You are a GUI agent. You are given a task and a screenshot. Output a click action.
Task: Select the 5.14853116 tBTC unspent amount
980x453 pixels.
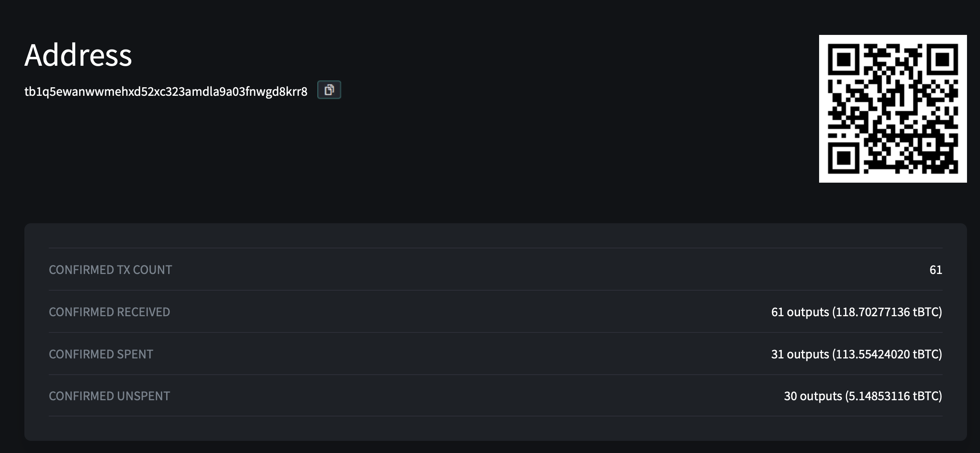click(878, 396)
